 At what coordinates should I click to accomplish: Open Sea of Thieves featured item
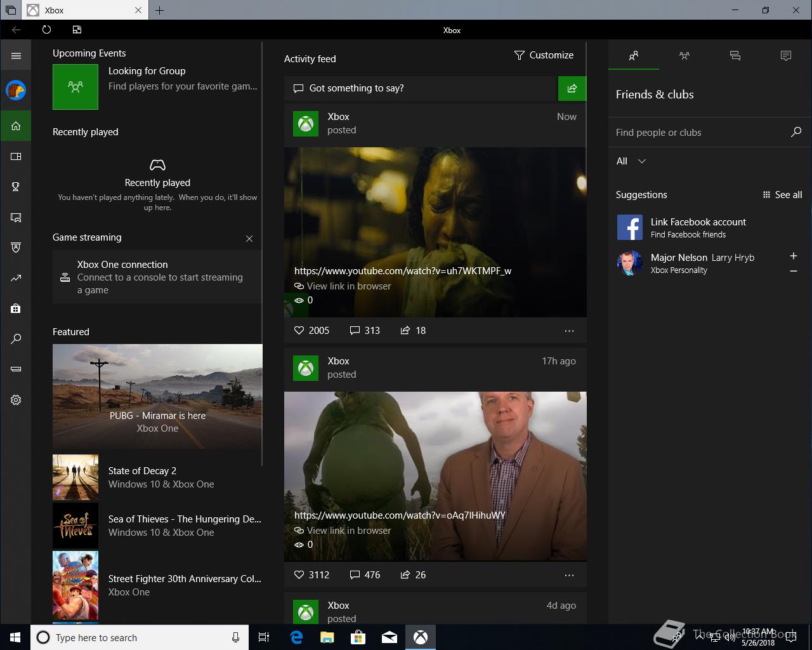pyautogui.click(x=157, y=526)
